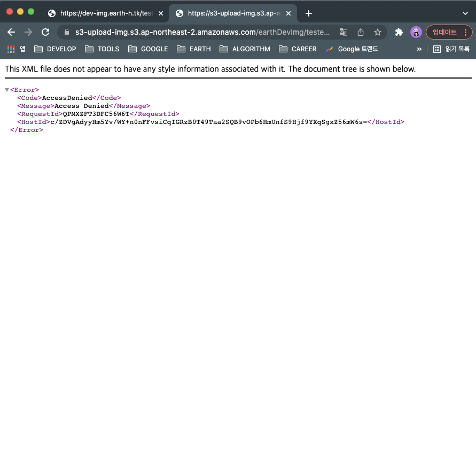Click the long HostId value string
This screenshot has height=467, width=476.
tap(208, 122)
